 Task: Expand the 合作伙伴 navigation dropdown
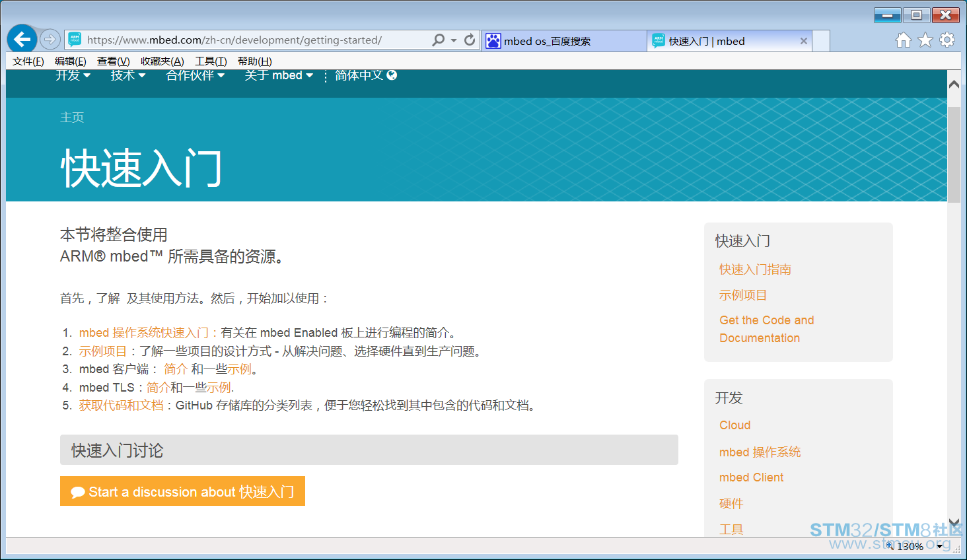(196, 75)
